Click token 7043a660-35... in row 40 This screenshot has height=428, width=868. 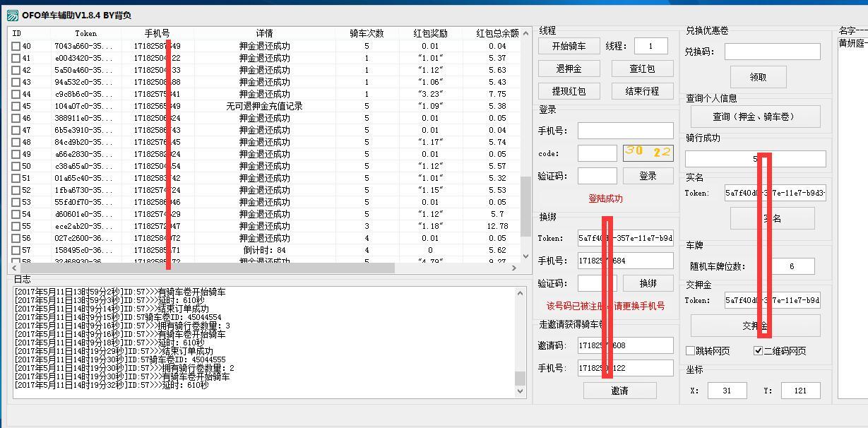(83, 46)
